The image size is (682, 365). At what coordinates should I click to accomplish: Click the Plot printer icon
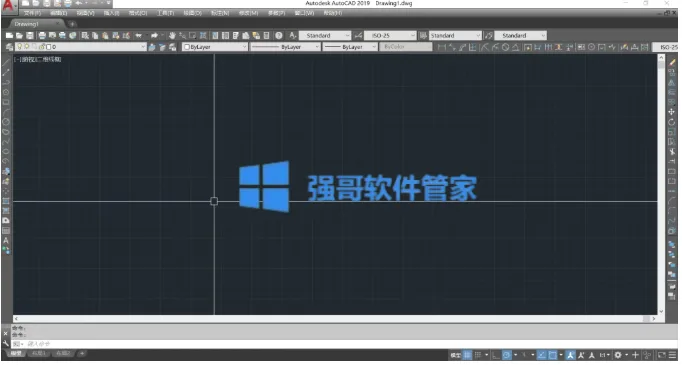(x=42, y=36)
